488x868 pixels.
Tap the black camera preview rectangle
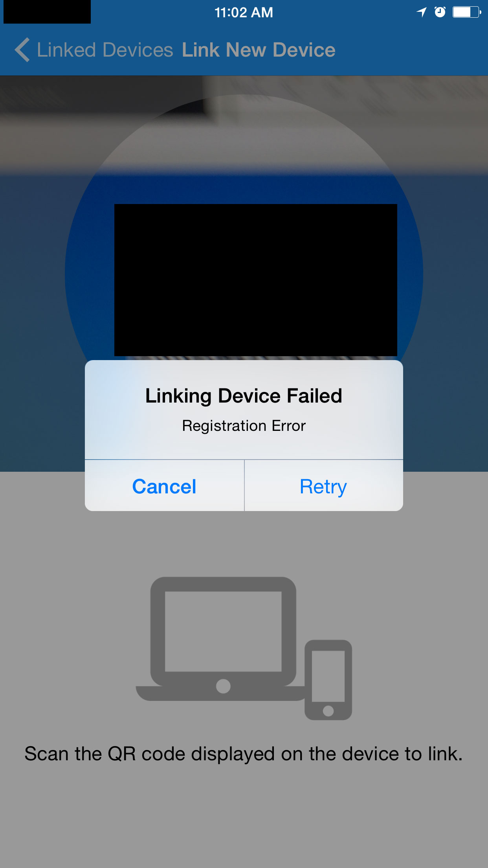point(256,280)
